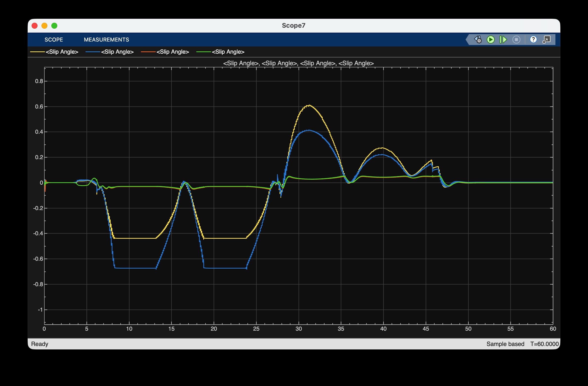Click the T=60.0000 simulation time readout
This screenshot has height=386, width=588.
(544, 344)
